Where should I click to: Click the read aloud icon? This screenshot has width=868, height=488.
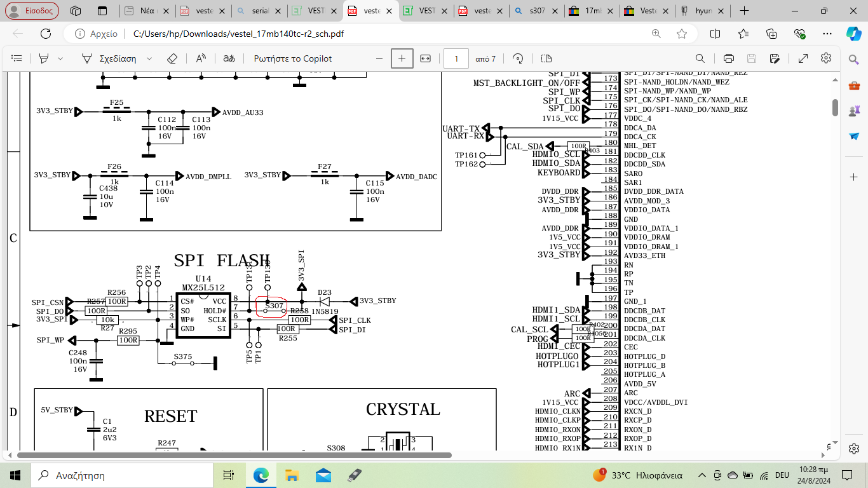(x=201, y=58)
